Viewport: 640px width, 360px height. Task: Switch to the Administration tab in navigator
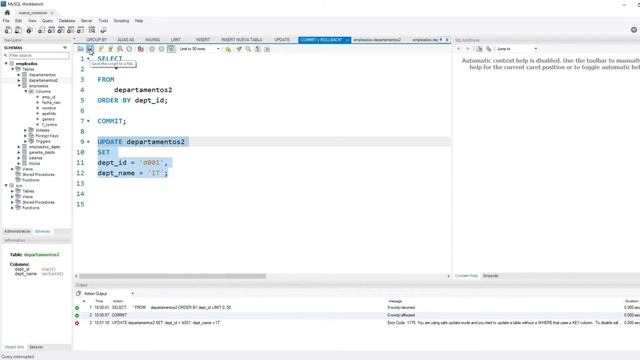point(17,231)
